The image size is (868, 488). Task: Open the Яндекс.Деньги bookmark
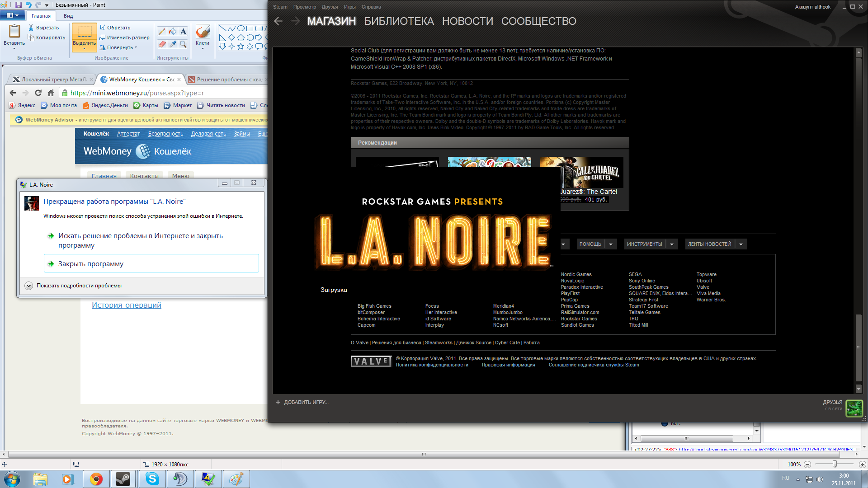coord(105,105)
